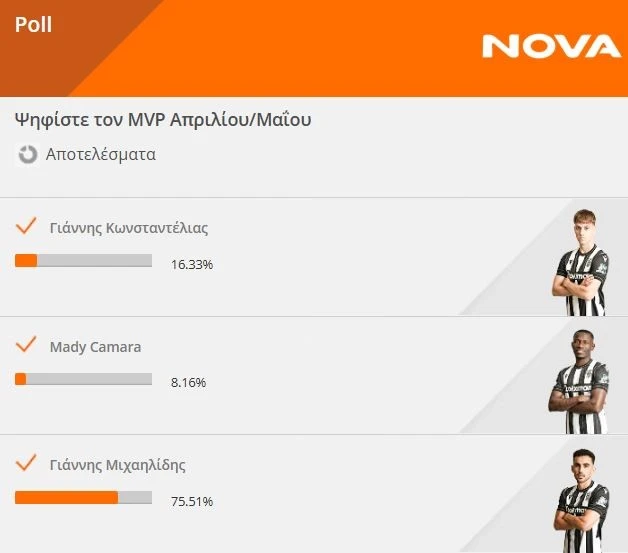Click the name Γιάννης Κωνσταντέλιας
This screenshot has width=628, height=553.
point(129,228)
